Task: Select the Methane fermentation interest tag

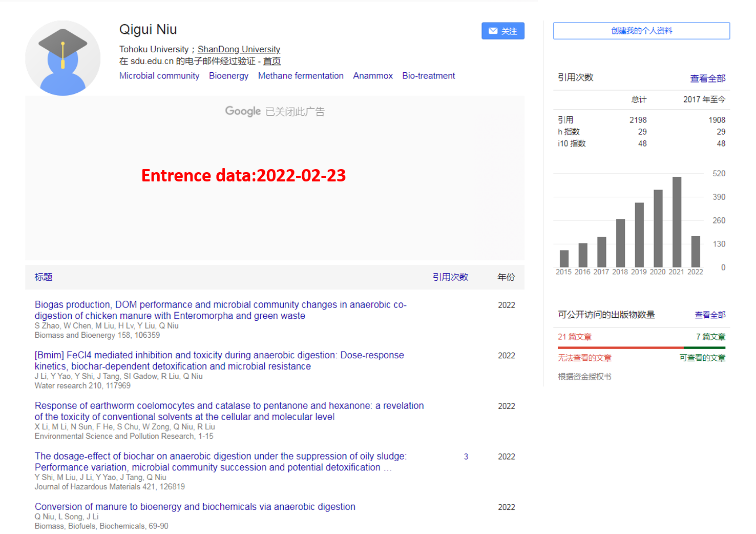Action: (301, 76)
